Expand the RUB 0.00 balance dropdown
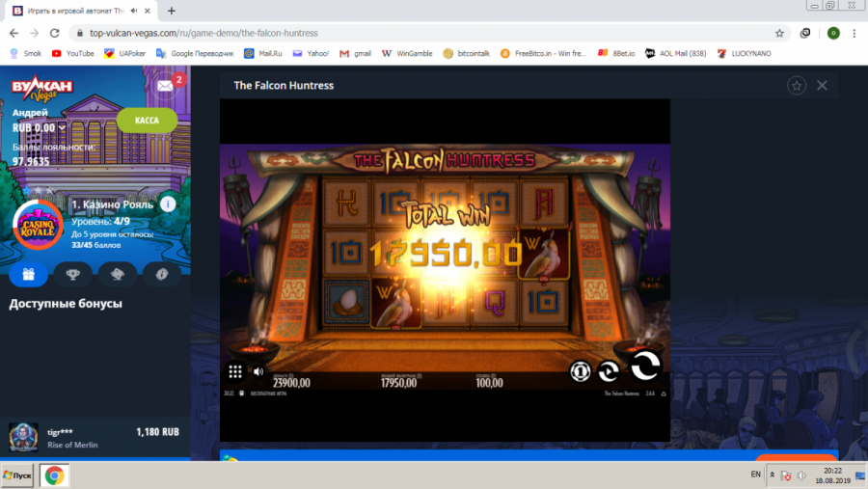This screenshot has width=868, height=489. coord(63,127)
